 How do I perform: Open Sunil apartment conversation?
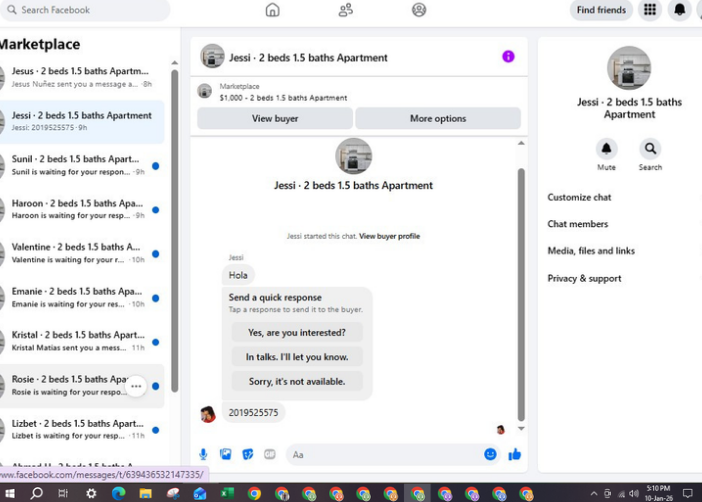(x=82, y=165)
